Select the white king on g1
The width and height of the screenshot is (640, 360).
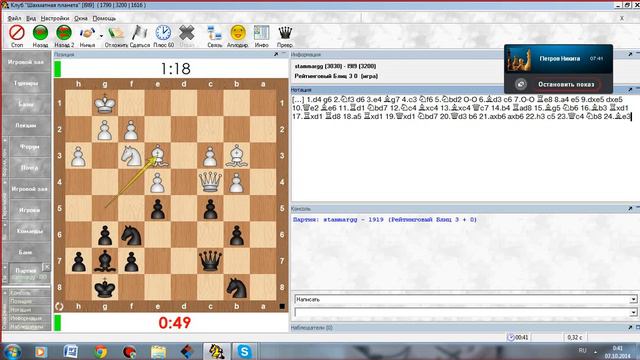(105, 103)
